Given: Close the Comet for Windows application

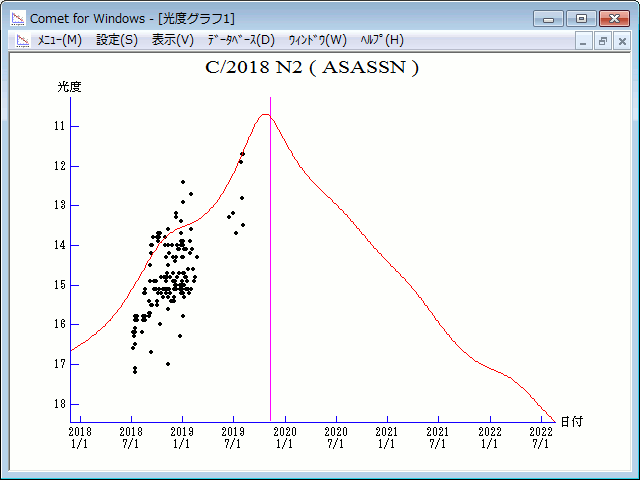Looking at the screenshot, I should 612,18.
